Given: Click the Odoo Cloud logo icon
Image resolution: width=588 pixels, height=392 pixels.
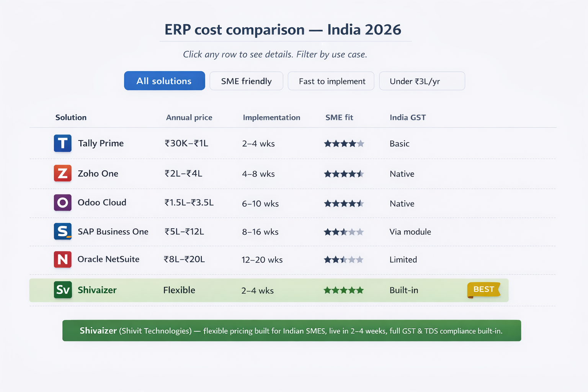Looking at the screenshot, I should point(62,203).
